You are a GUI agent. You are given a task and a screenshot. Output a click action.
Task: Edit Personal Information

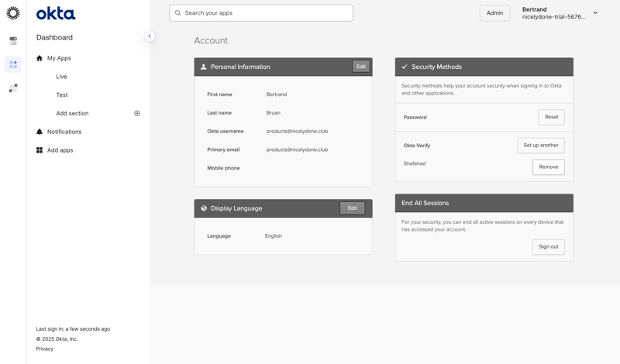(x=361, y=67)
